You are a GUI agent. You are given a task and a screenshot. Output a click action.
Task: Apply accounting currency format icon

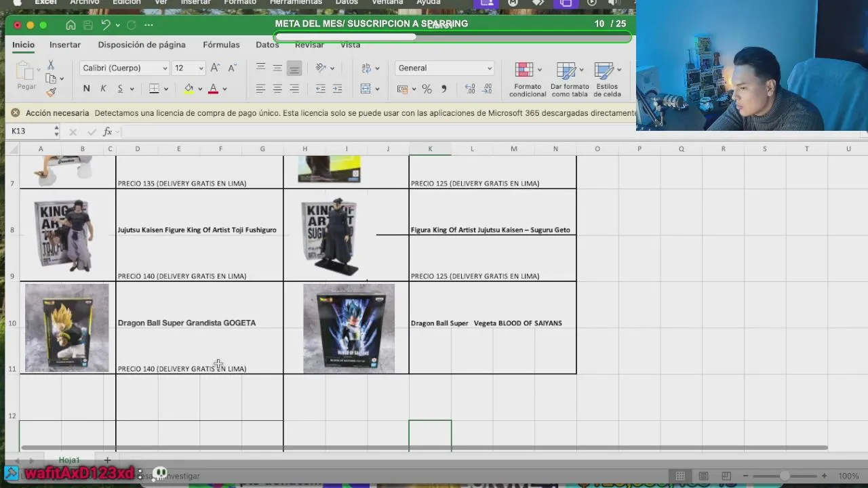click(x=402, y=89)
